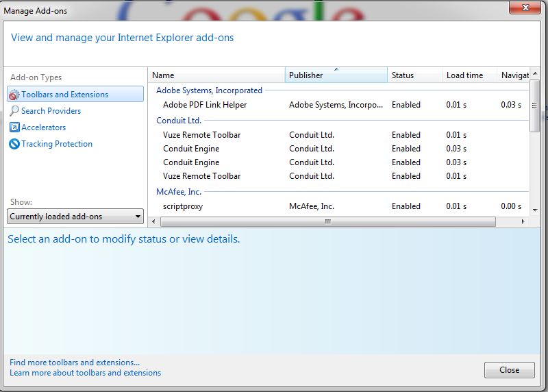Sort by the Status column header
The height and width of the screenshot is (392, 548).
414,75
